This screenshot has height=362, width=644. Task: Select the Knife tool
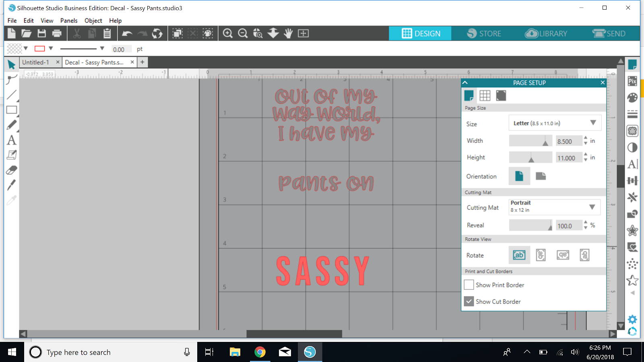[12, 185]
